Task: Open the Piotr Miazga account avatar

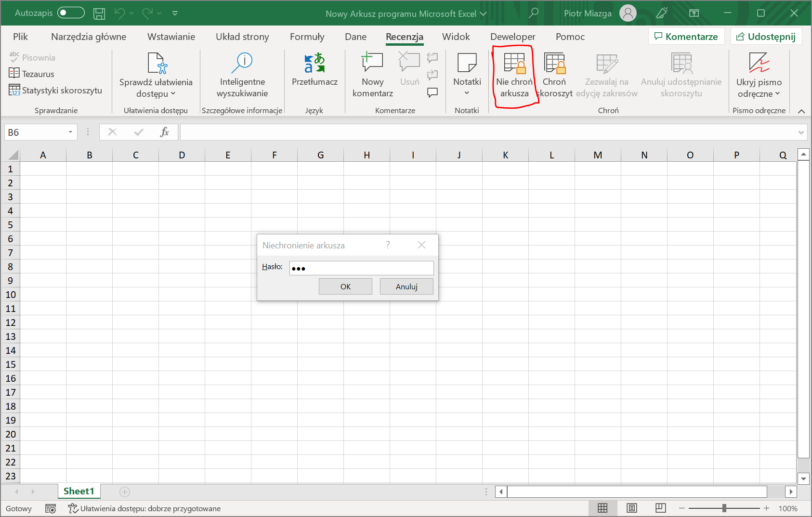Action: pyautogui.click(x=628, y=13)
